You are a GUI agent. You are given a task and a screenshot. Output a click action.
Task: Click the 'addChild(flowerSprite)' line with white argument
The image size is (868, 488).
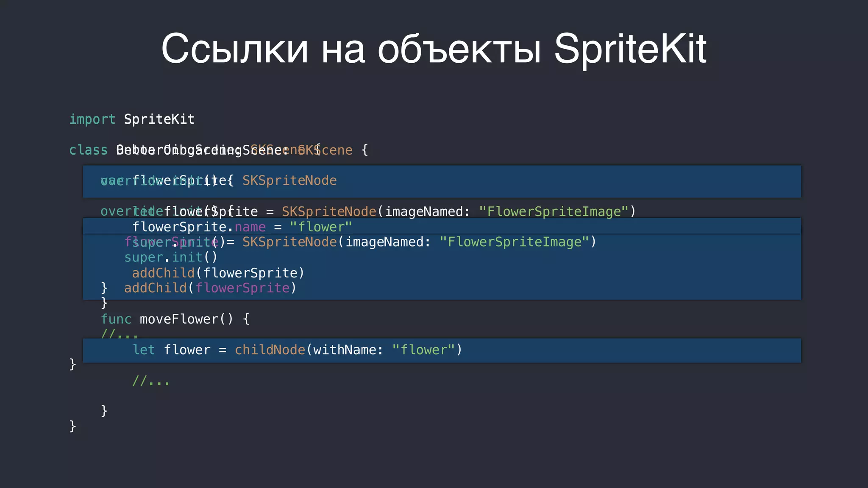point(218,273)
